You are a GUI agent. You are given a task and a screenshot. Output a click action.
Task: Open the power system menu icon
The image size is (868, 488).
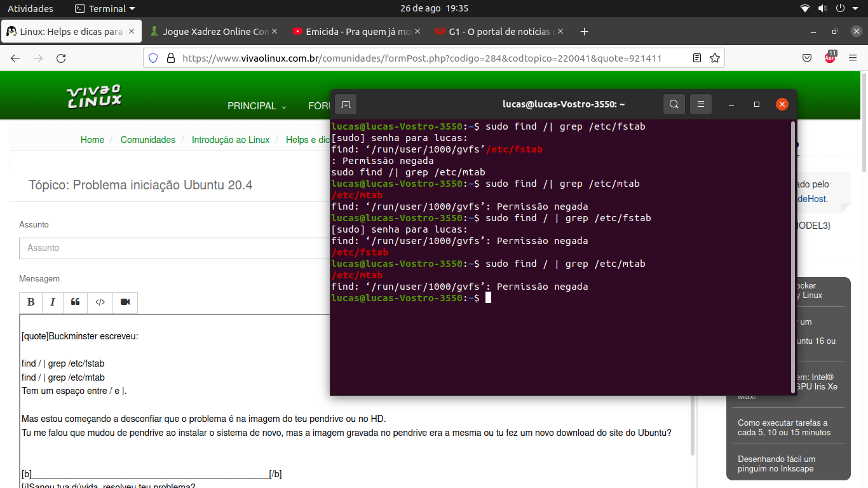840,8
